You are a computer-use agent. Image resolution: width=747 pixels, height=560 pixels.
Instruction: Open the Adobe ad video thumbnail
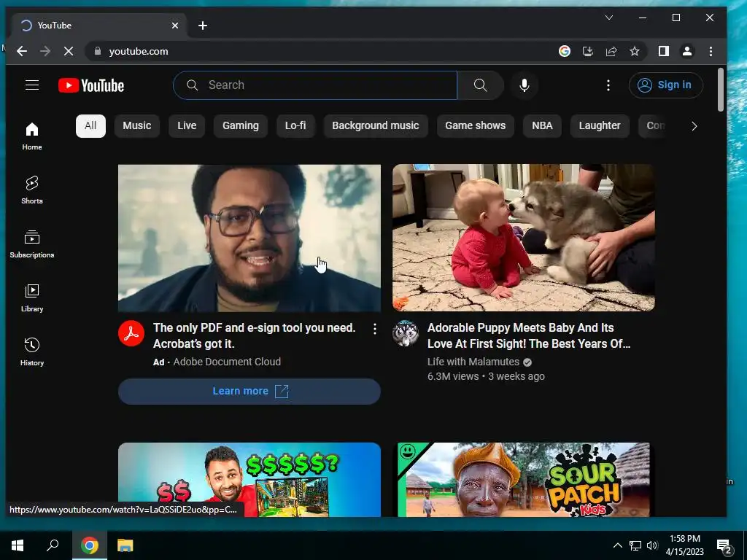(x=249, y=238)
